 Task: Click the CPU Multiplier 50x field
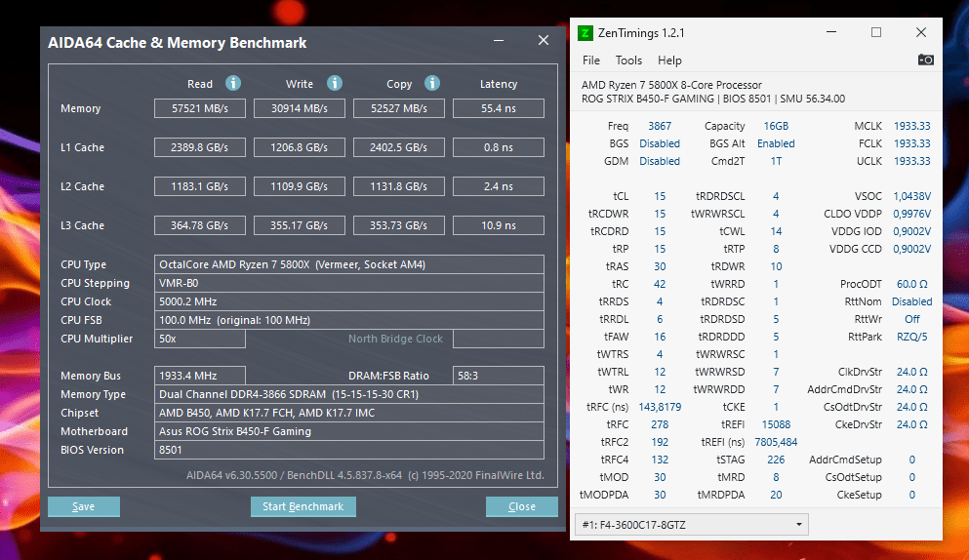tap(200, 339)
